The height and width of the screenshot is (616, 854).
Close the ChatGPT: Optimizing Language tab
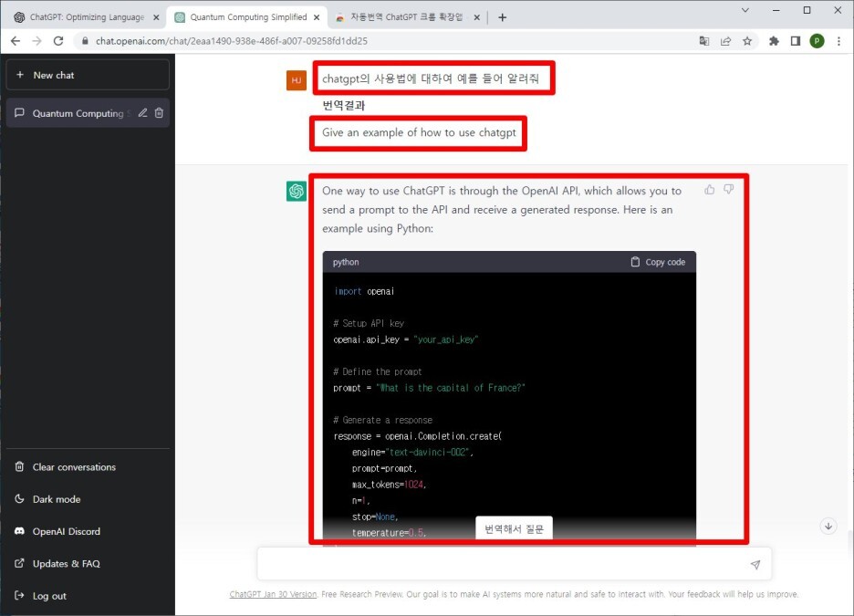[x=156, y=17]
